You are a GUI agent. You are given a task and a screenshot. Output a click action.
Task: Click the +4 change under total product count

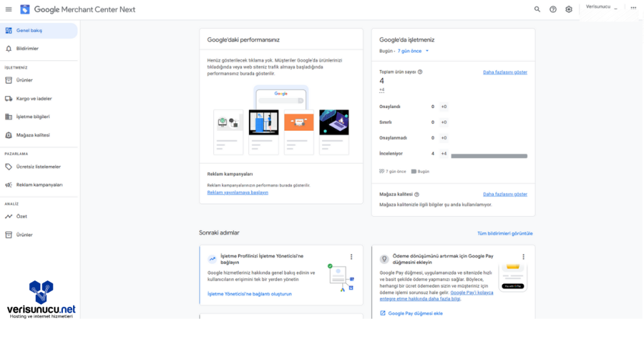(382, 89)
